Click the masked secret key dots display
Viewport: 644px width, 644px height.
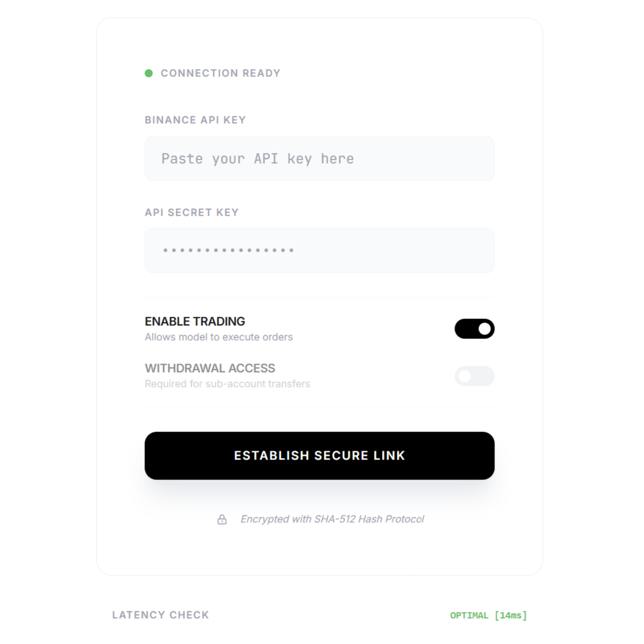tap(227, 250)
